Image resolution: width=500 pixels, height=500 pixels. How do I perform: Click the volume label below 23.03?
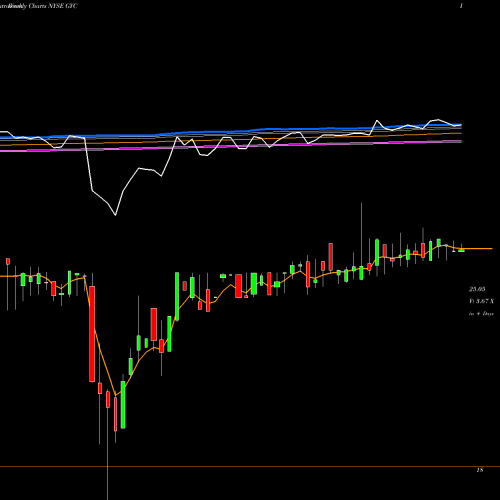coord(481,301)
